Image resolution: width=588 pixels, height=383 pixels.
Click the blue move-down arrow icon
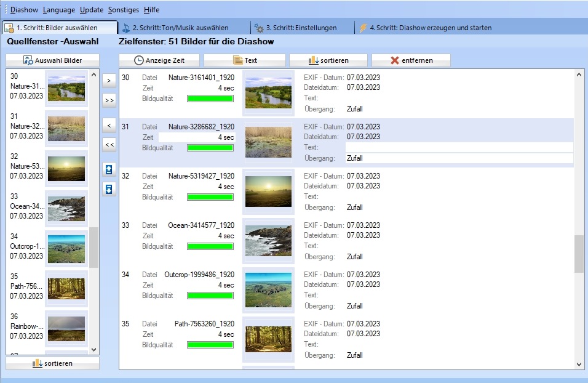[x=108, y=189]
